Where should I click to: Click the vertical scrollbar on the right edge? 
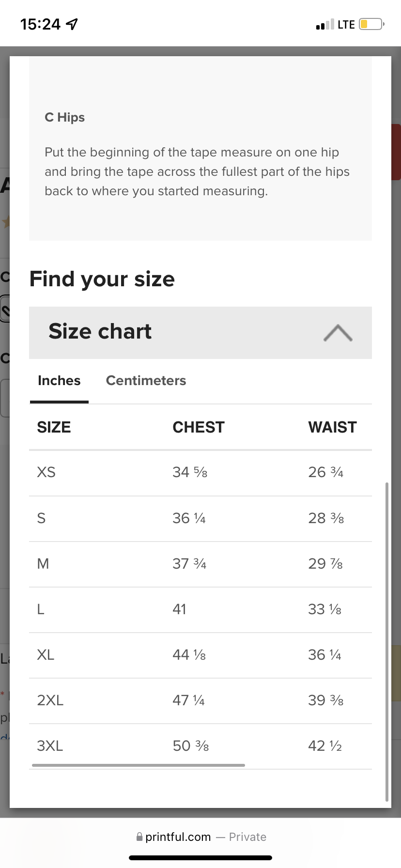tap(386, 640)
